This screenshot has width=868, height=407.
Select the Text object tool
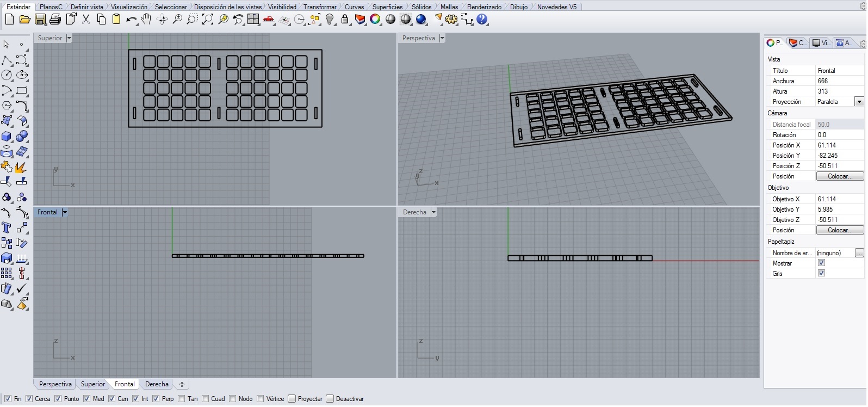[x=7, y=227]
